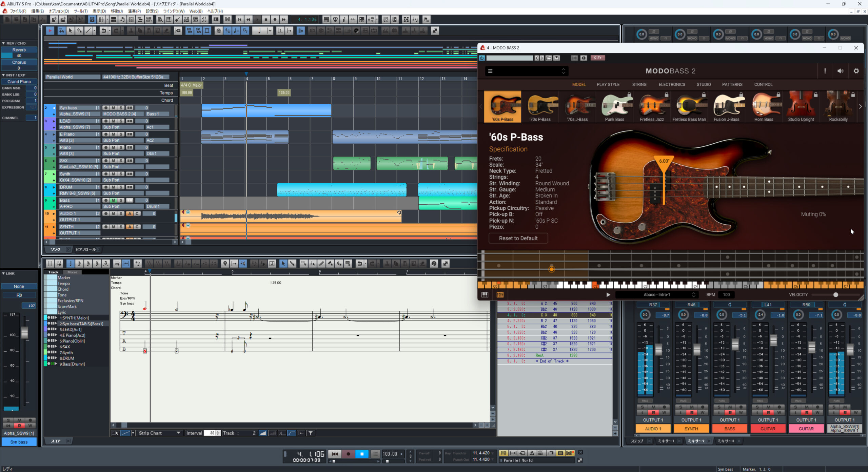This screenshot has width=868, height=472.
Task: Click the MODO BASS speaker audio icon
Action: click(x=840, y=71)
